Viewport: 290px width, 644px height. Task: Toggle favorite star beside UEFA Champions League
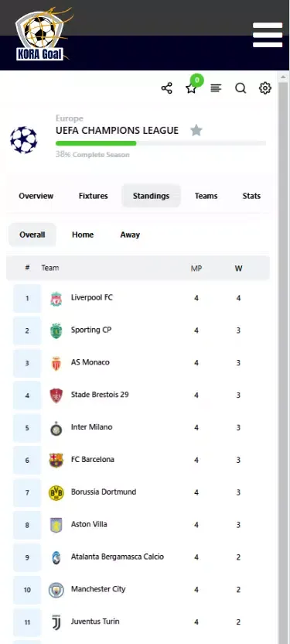click(196, 131)
